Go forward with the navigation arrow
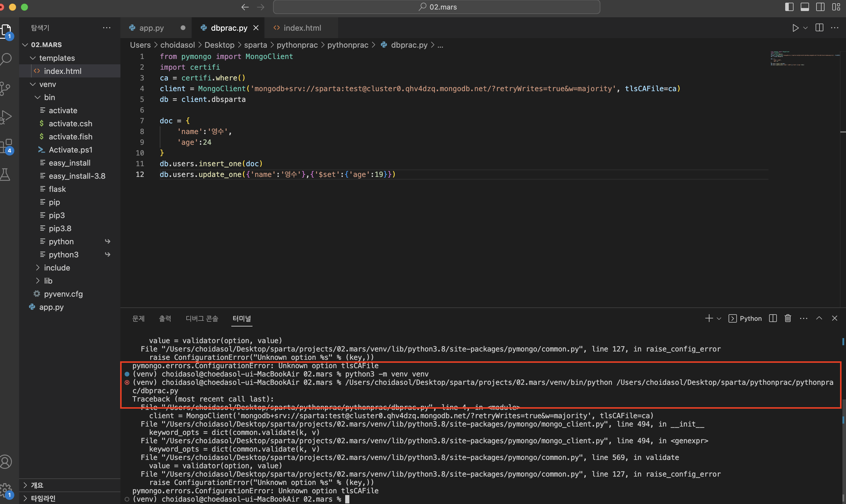846x504 pixels. [x=261, y=7]
